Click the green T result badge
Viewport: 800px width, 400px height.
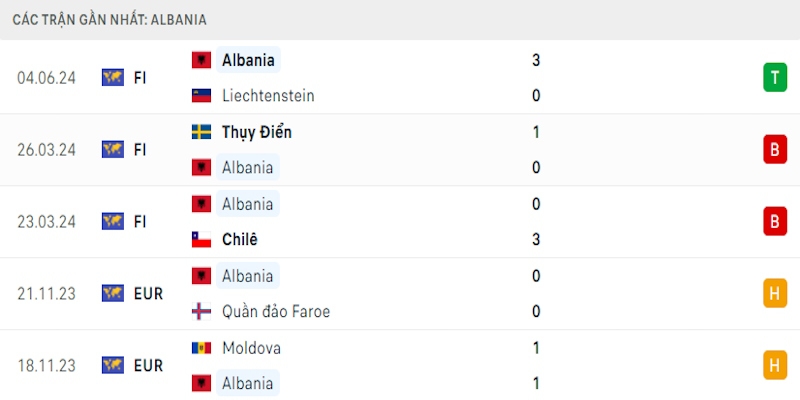[x=775, y=77]
